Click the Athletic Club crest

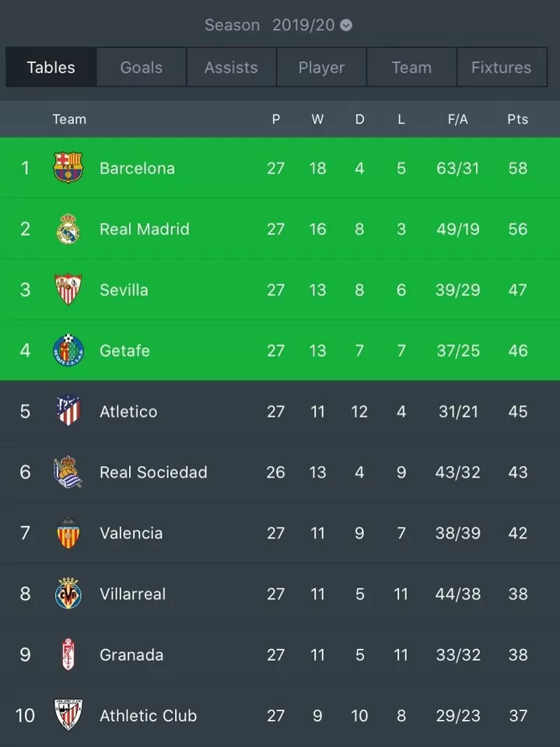click(68, 714)
